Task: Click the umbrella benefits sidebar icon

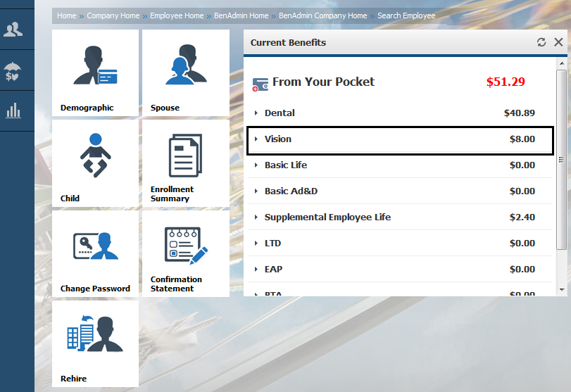Action: coord(13,71)
